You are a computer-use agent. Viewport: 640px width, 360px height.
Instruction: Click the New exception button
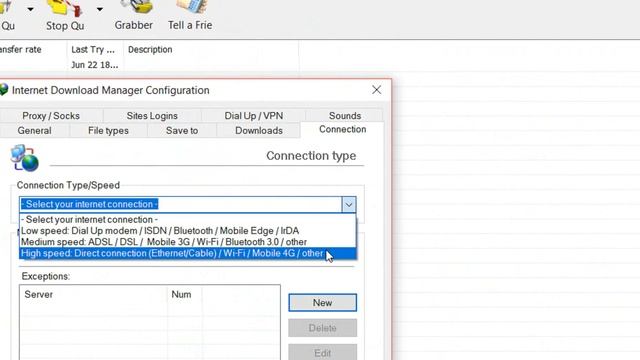coord(322,303)
